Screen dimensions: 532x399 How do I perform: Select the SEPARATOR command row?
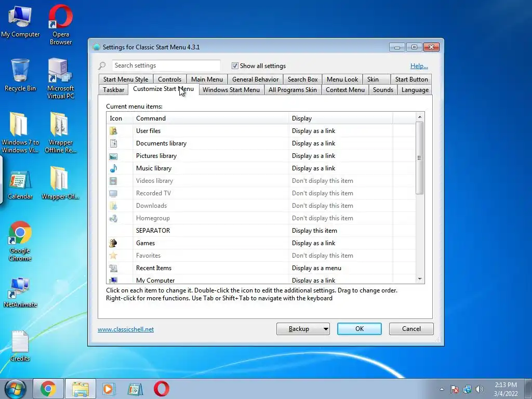[x=153, y=231]
